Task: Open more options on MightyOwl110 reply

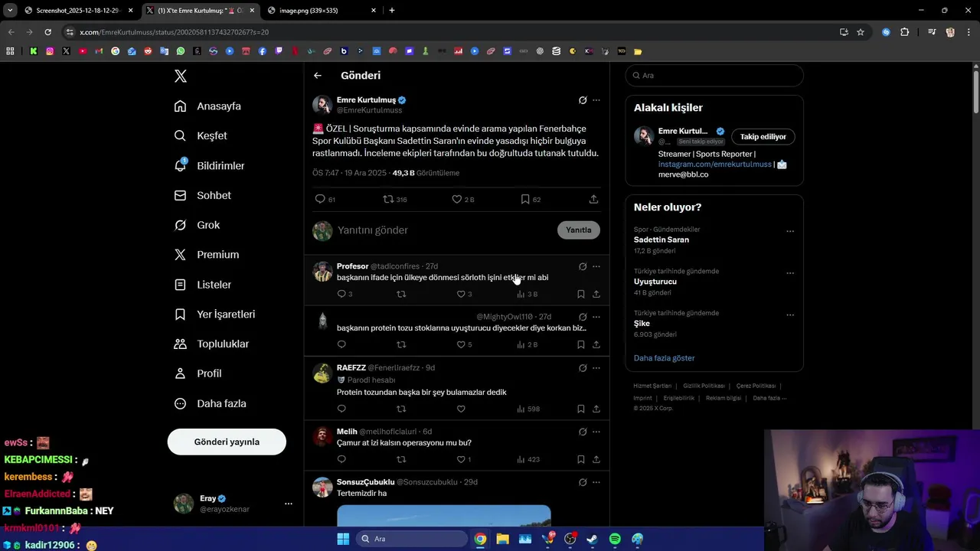Action: (596, 317)
